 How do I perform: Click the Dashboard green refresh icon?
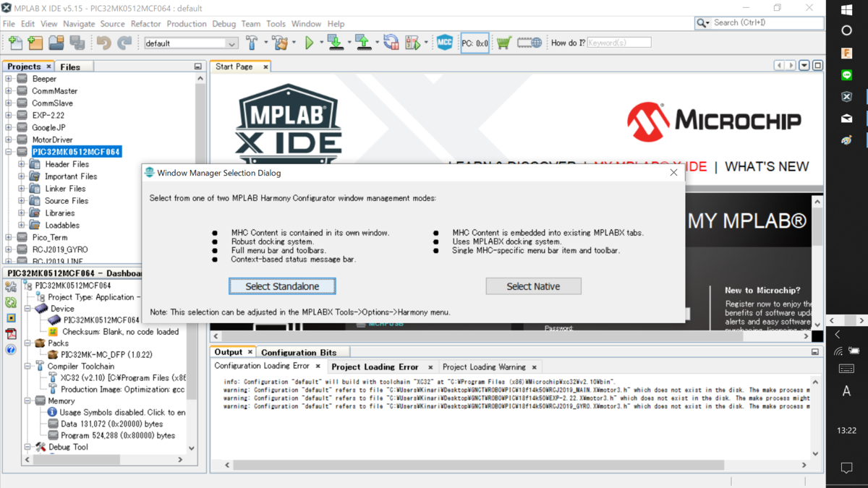(11, 303)
